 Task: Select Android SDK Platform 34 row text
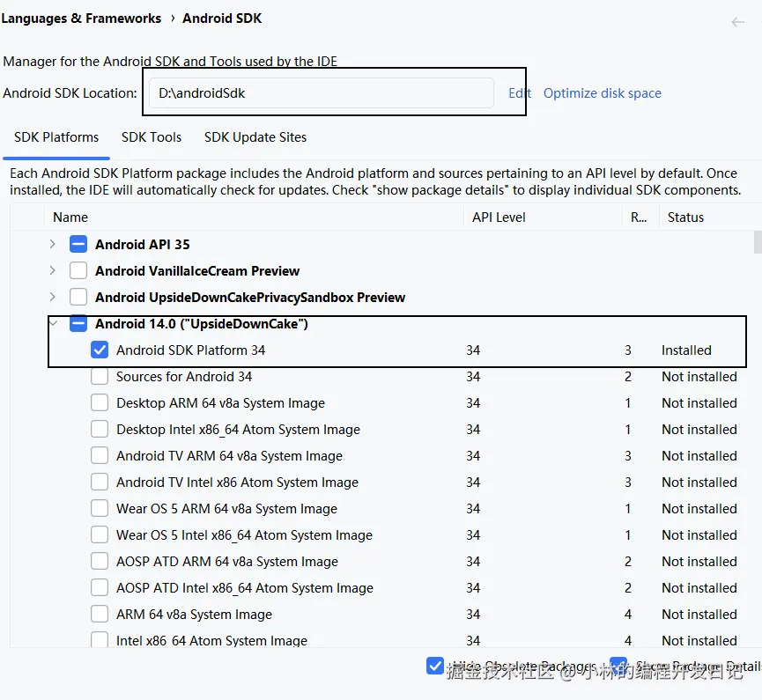tap(190, 350)
